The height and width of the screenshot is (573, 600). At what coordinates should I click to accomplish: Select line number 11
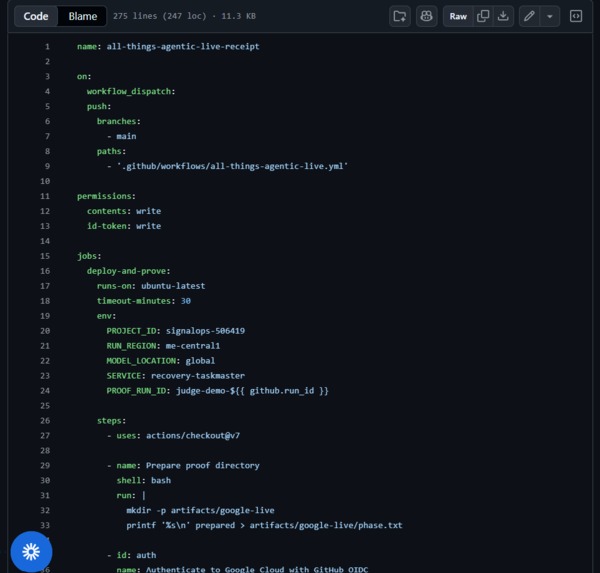tap(45, 196)
